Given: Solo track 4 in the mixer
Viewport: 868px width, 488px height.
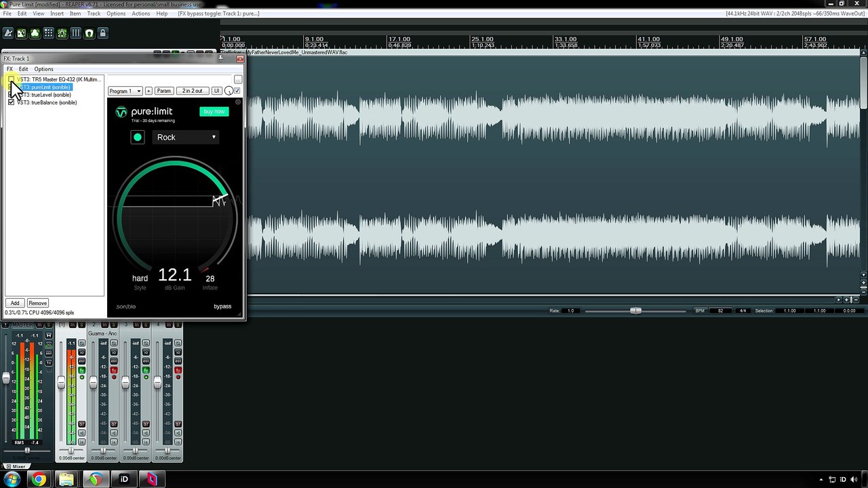Looking at the screenshot, I should [178, 325].
